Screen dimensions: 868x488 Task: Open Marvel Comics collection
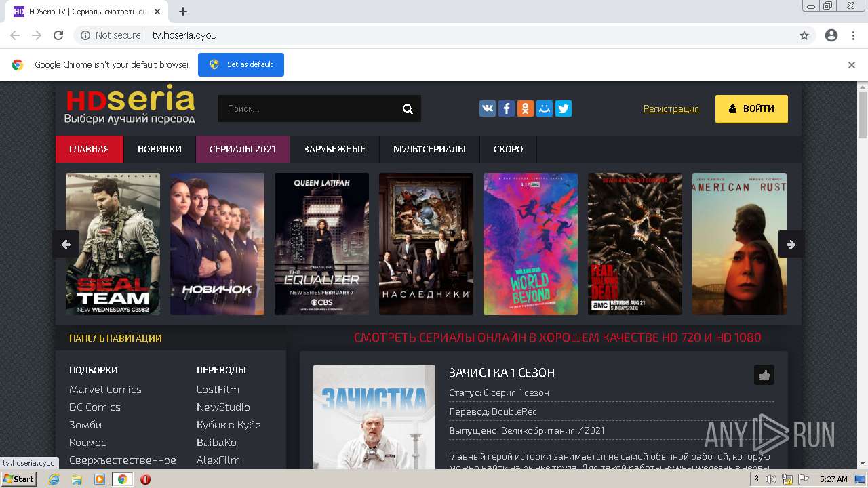[x=105, y=390]
